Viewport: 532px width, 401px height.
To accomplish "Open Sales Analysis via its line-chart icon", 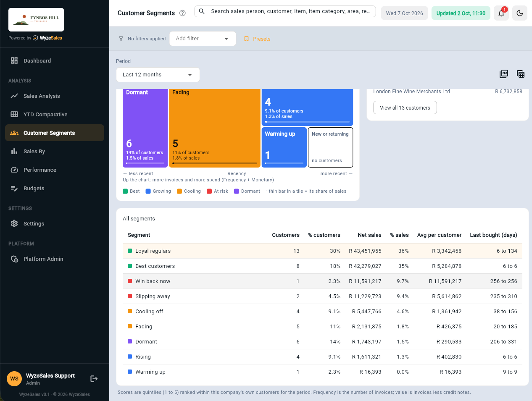I will (x=14, y=96).
